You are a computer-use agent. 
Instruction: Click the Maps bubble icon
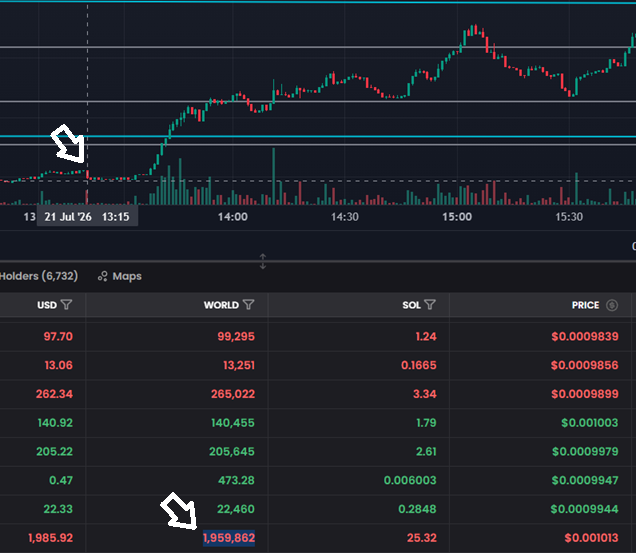pyautogui.click(x=103, y=276)
